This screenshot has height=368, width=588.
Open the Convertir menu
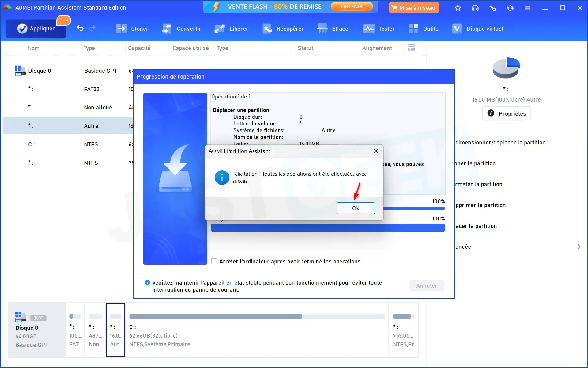[x=182, y=29]
